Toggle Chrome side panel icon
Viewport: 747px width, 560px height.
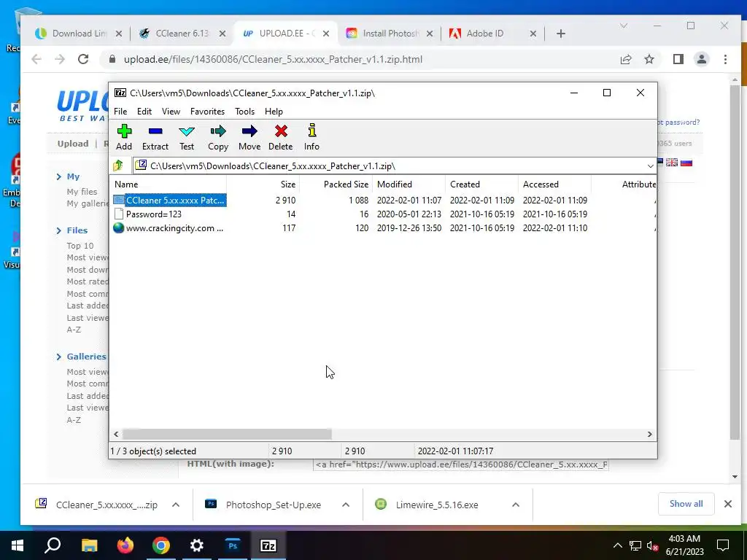[x=678, y=59]
